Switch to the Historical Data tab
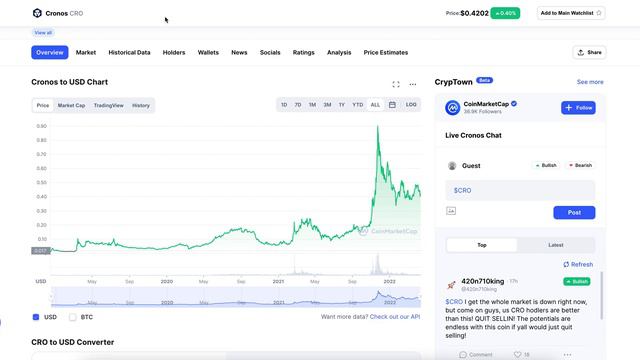 click(129, 52)
